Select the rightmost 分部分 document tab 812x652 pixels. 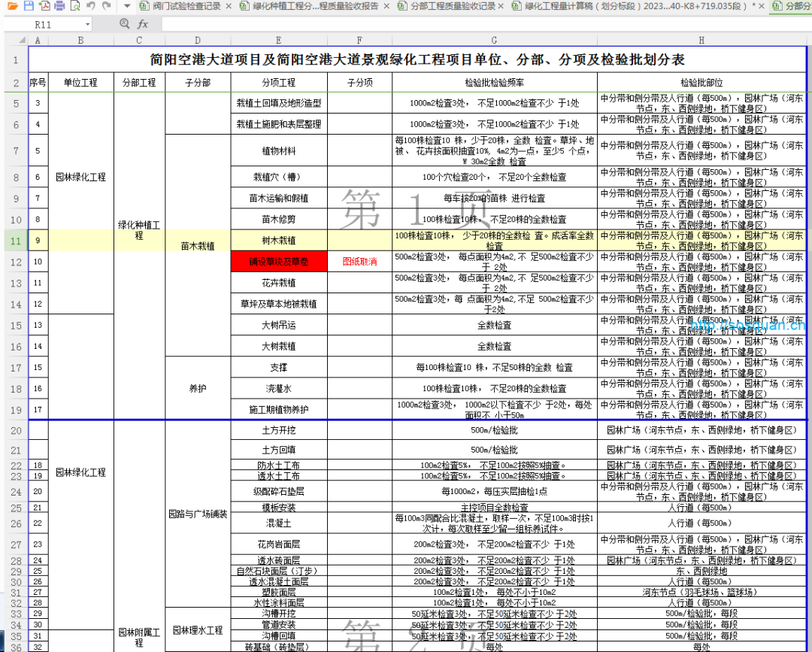(x=792, y=6)
